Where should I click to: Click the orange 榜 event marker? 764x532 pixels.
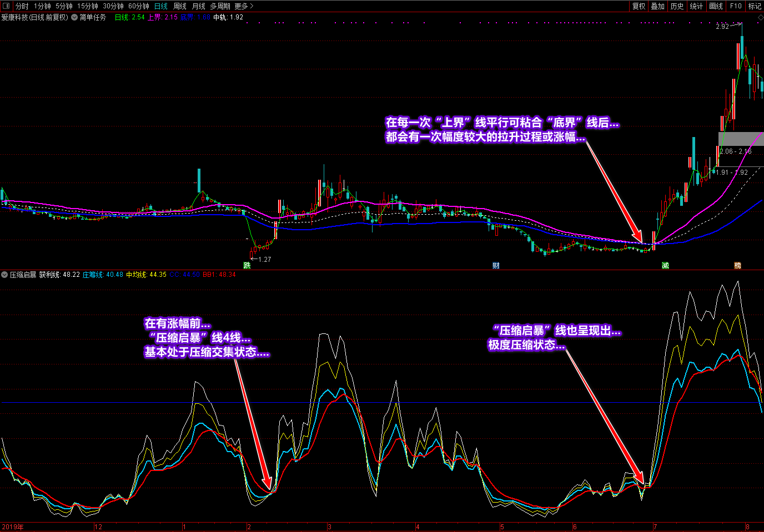[737, 266]
